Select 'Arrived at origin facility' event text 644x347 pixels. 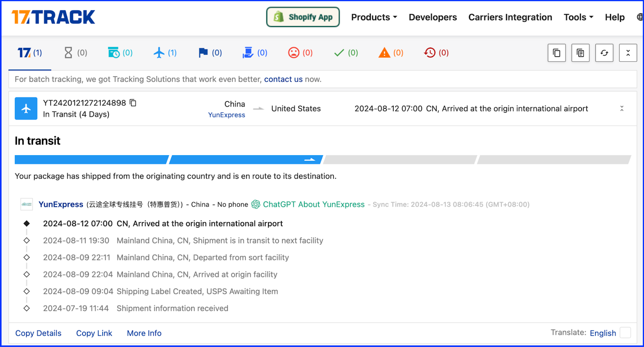[x=235, y=274]
